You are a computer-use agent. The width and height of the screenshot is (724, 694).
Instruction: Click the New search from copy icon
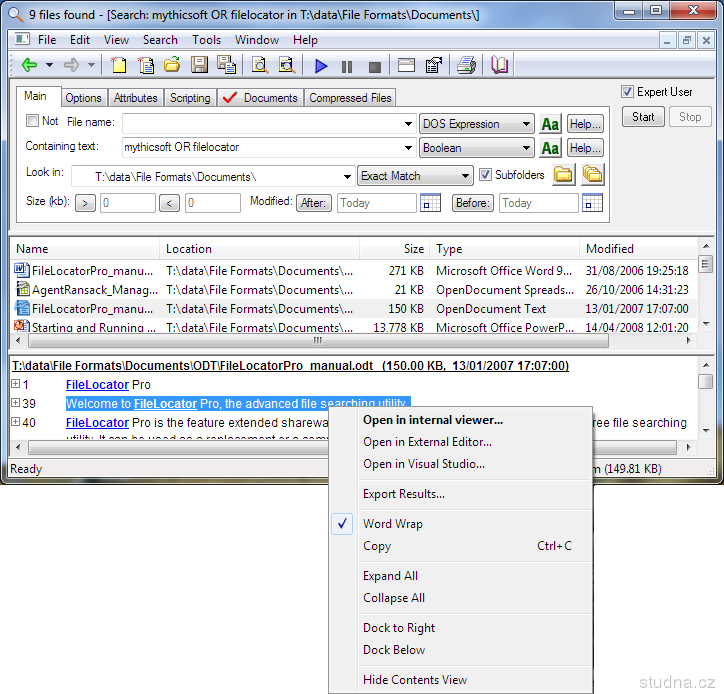click(x=146, y=65)
